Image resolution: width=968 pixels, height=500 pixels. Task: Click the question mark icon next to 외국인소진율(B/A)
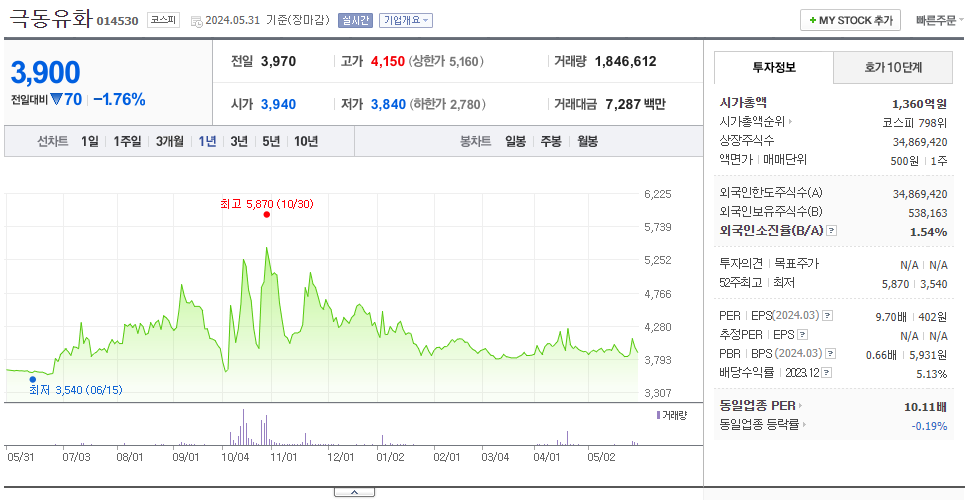click(832, 231)
